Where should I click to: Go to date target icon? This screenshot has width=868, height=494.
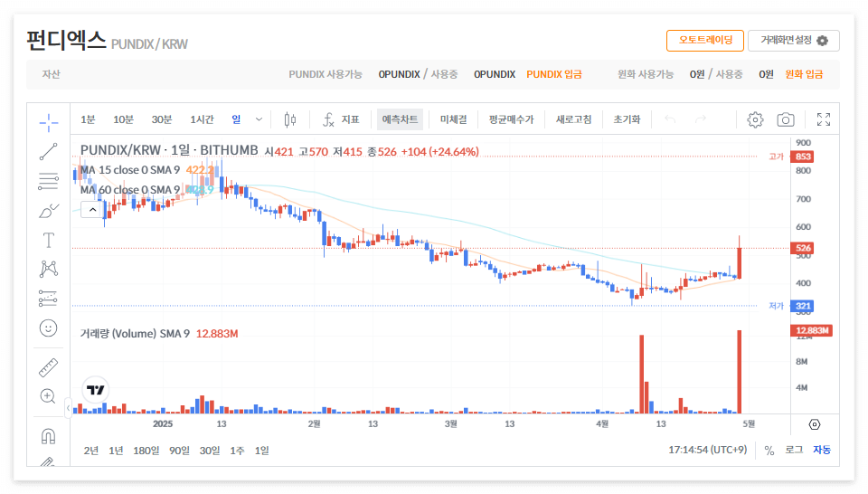tap(815, 424)
